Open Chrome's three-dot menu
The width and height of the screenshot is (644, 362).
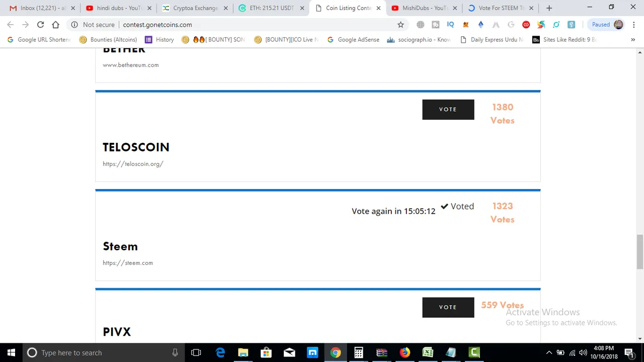pyautogui.click(x=633, y=25)
